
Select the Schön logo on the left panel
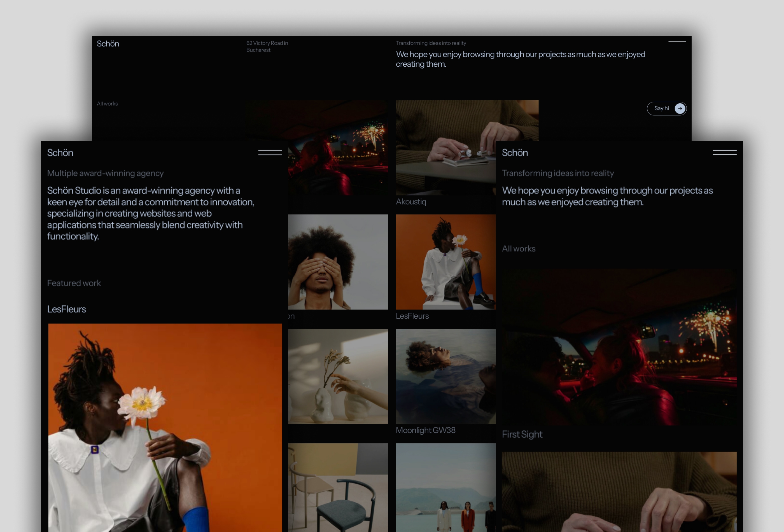60,153
